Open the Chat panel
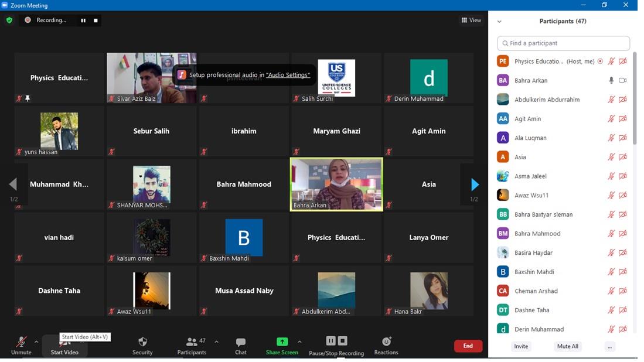This screenshot has width=644, height=362. click(240, 345)
